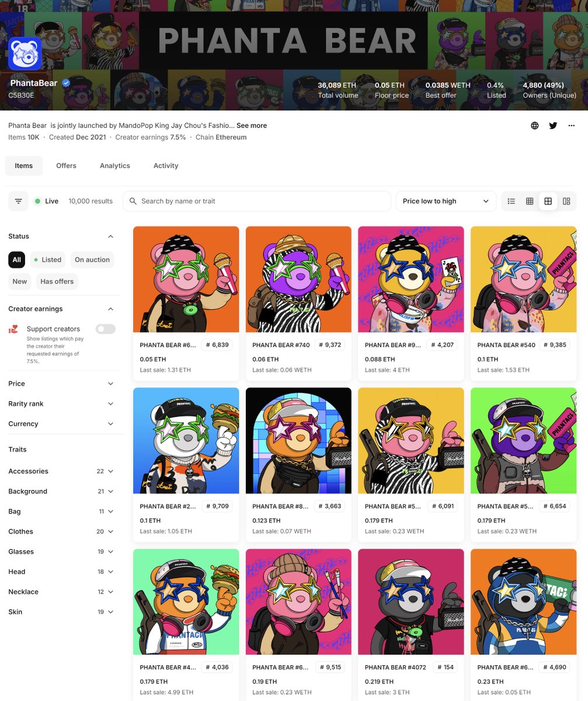
Task: Open the bear thumbnail priced 0.05 ETH
Action: [x=186, y=279]
